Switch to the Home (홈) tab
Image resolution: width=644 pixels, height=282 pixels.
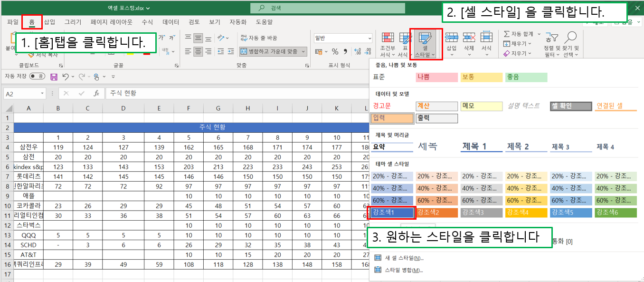(x=32, y=22)
